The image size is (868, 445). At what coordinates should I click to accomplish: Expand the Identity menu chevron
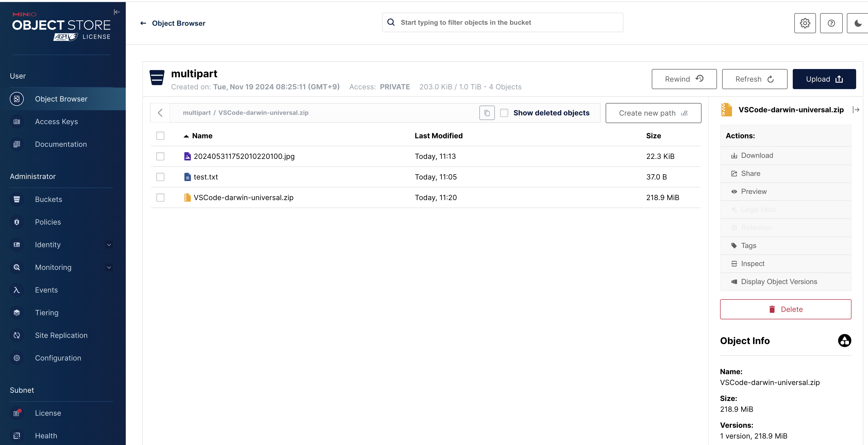109,245
